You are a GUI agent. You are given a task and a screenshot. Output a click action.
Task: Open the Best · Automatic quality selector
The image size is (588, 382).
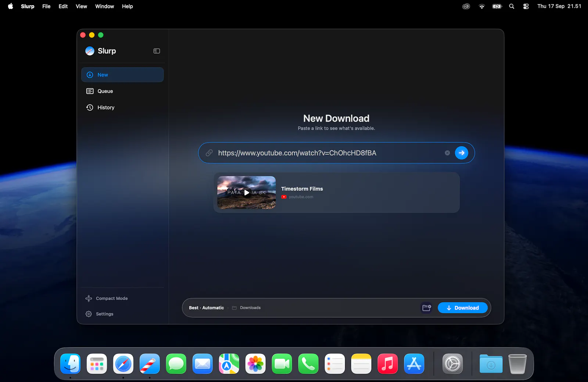click(206, 308)
